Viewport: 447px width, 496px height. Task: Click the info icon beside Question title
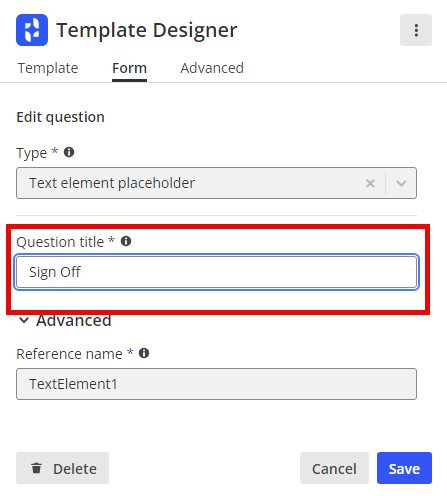126,241
